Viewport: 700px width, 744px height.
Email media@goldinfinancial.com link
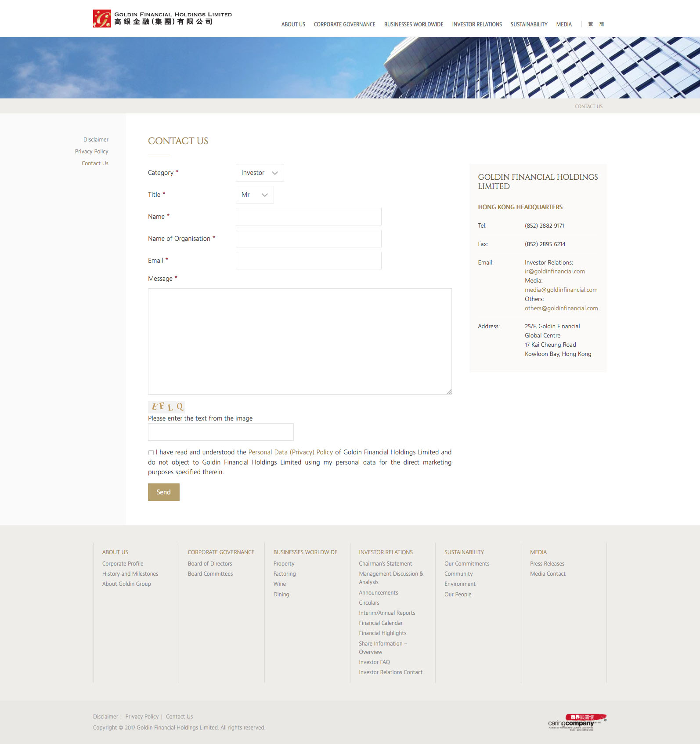(x=561, y=290)
